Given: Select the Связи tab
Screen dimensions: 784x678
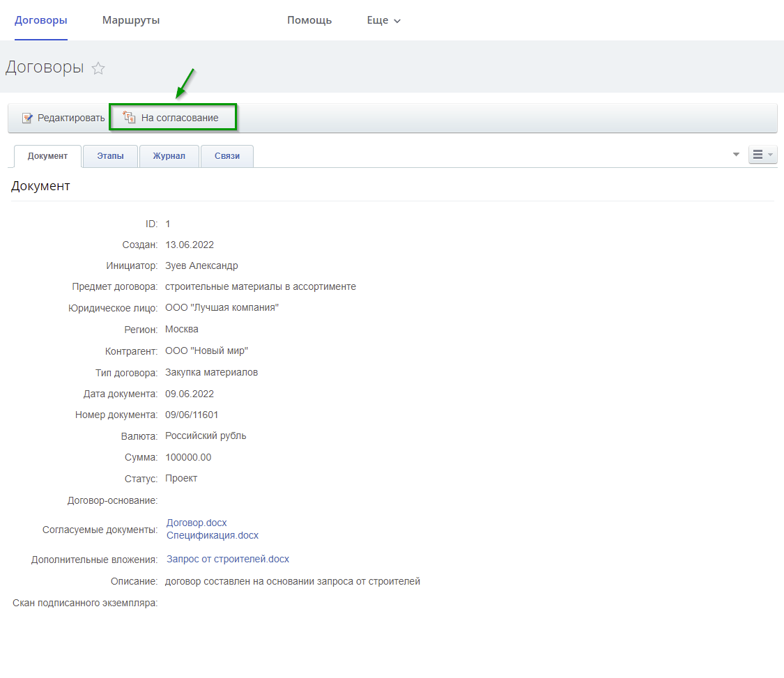Looking at the screenshot, I should (x=226, y=156).
